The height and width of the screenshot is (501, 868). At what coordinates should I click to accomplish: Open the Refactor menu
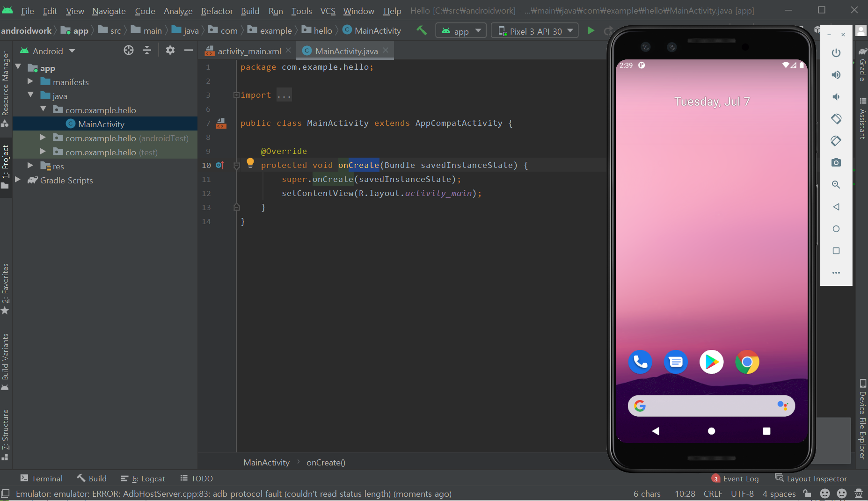coord(217,11)
